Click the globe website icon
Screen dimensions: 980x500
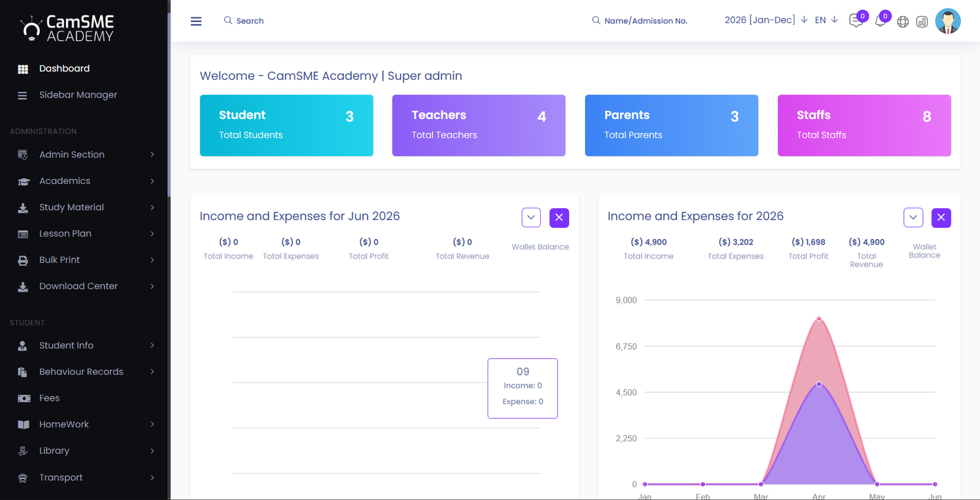pyautogui.click(x=903, y=22)
